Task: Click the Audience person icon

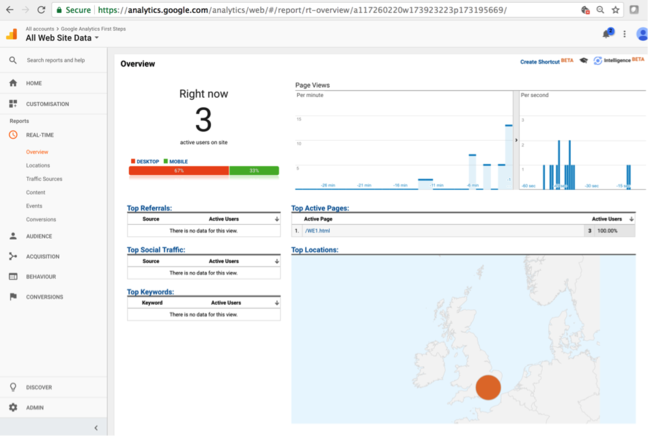Action: point(13,237)
